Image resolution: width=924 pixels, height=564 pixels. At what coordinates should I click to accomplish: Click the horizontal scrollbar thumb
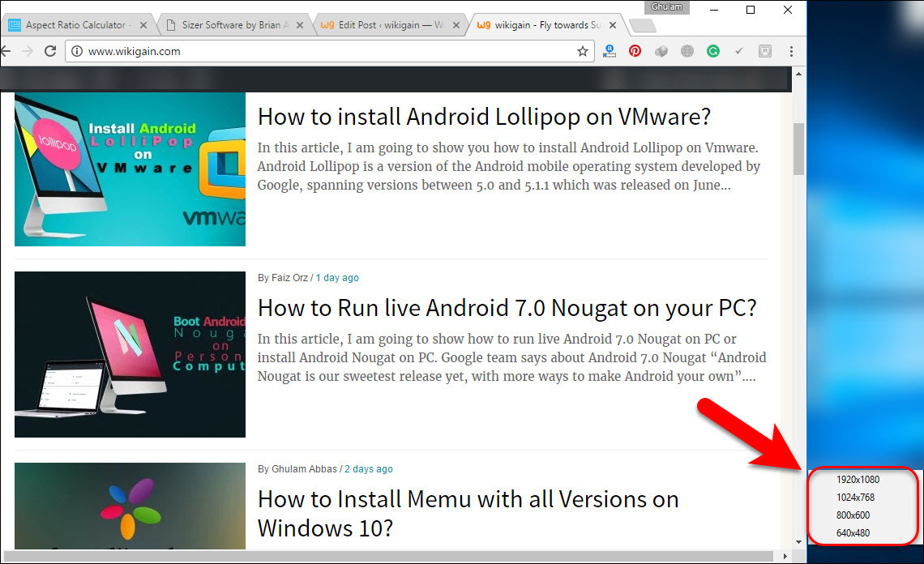(388, 556)
